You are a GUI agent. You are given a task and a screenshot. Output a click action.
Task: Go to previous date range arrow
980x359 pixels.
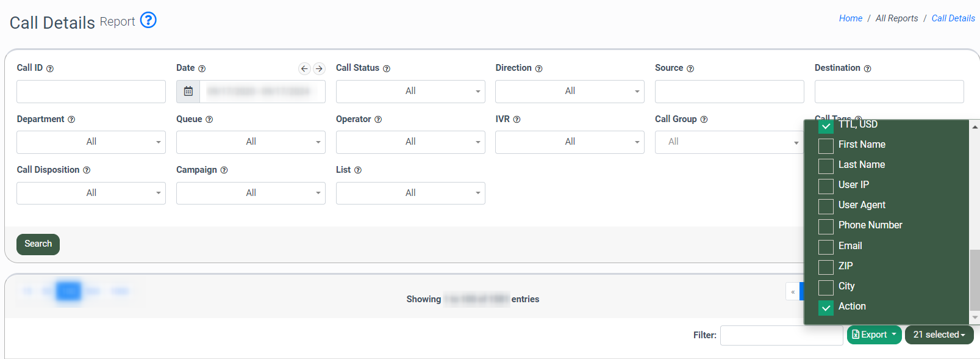(304, 68)
